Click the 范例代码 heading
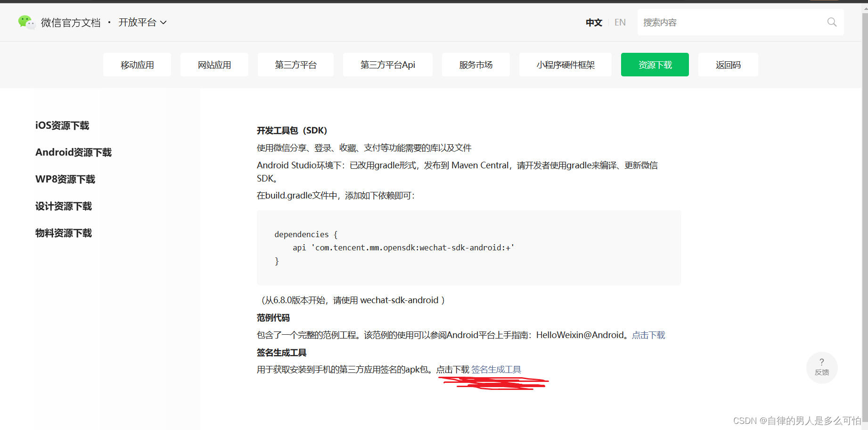Screen dimensions: 868x430 [273, 318]
